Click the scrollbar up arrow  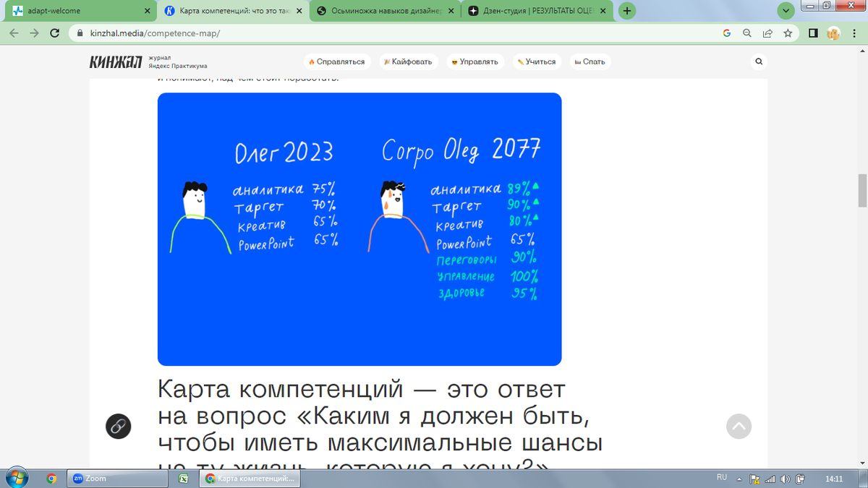pyautogui.click(x=861, y=52)
